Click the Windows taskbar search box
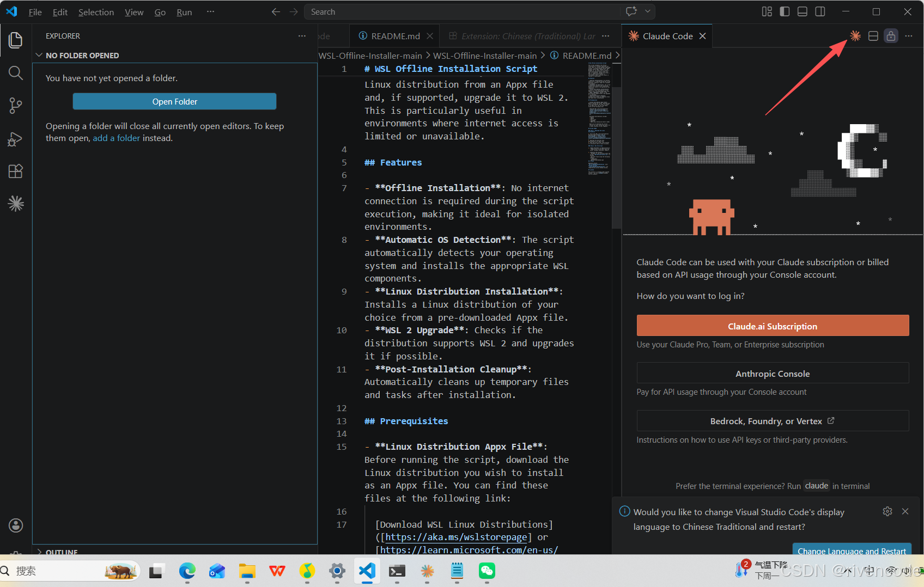Viewport: 924px width, 587px height. [70, 571]
